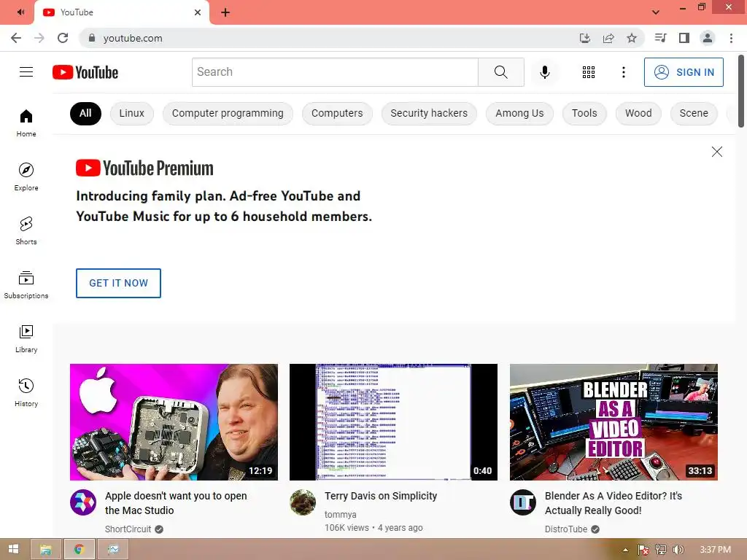Share this page icon

(x=608, y=38)
